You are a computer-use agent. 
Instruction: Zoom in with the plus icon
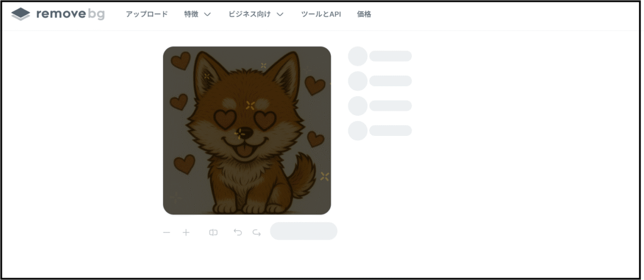point(186,233)
